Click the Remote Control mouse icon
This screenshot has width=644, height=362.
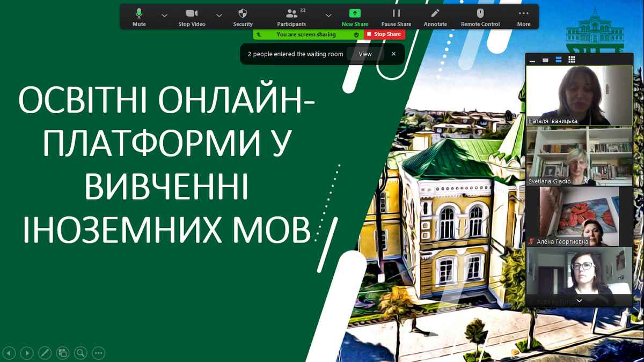(480, 17)
